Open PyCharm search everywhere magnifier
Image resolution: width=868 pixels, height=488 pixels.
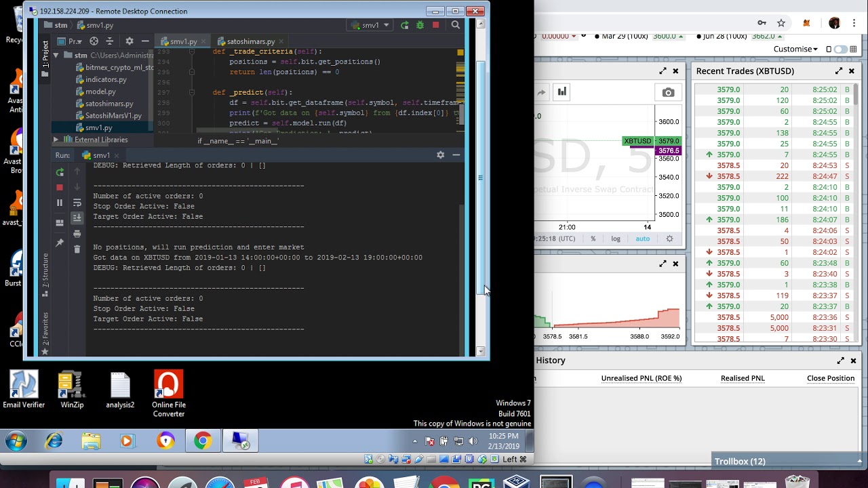[456, 25]
